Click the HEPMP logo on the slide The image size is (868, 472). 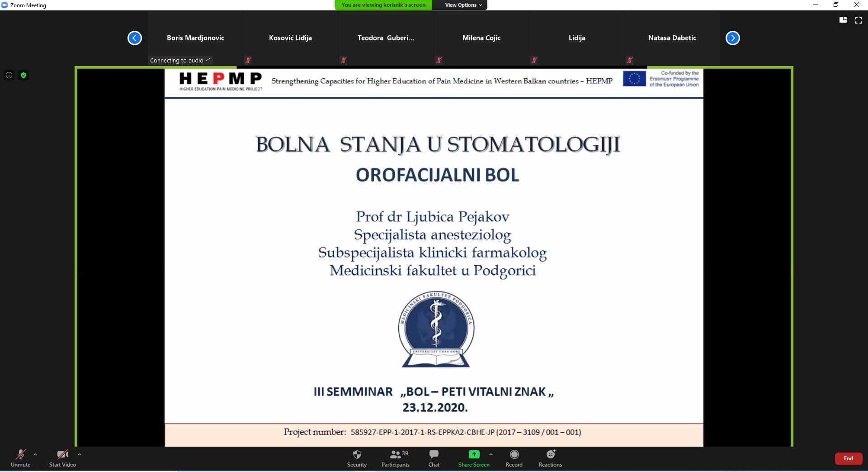coord(221,81)
